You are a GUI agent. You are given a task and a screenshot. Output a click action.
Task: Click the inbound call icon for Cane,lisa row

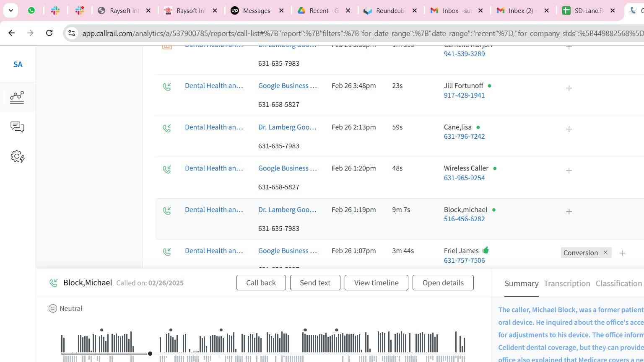click(167, 128)
